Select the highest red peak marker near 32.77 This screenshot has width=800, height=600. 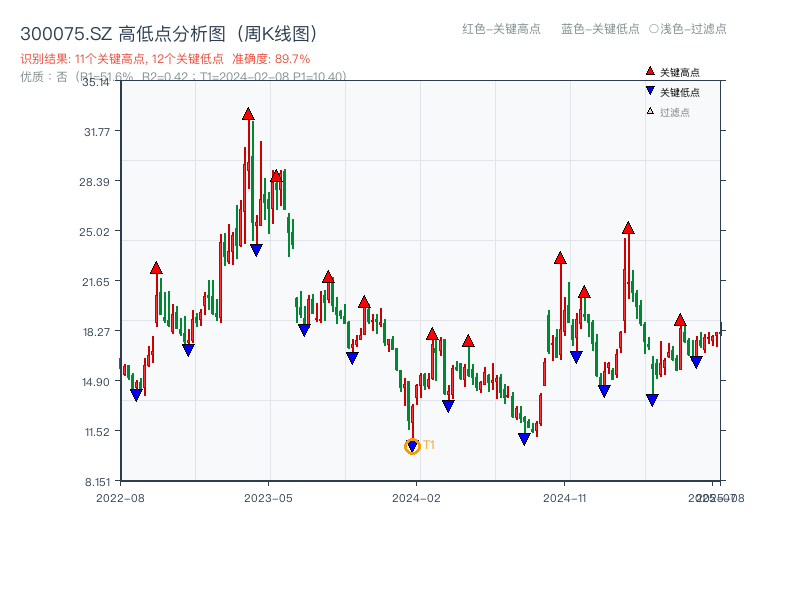point(249,114)
